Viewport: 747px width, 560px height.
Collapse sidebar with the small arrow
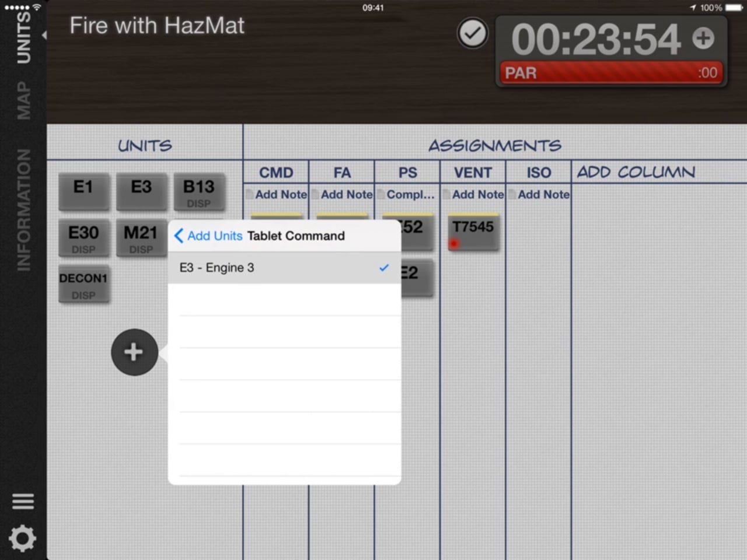pos(44,36)
